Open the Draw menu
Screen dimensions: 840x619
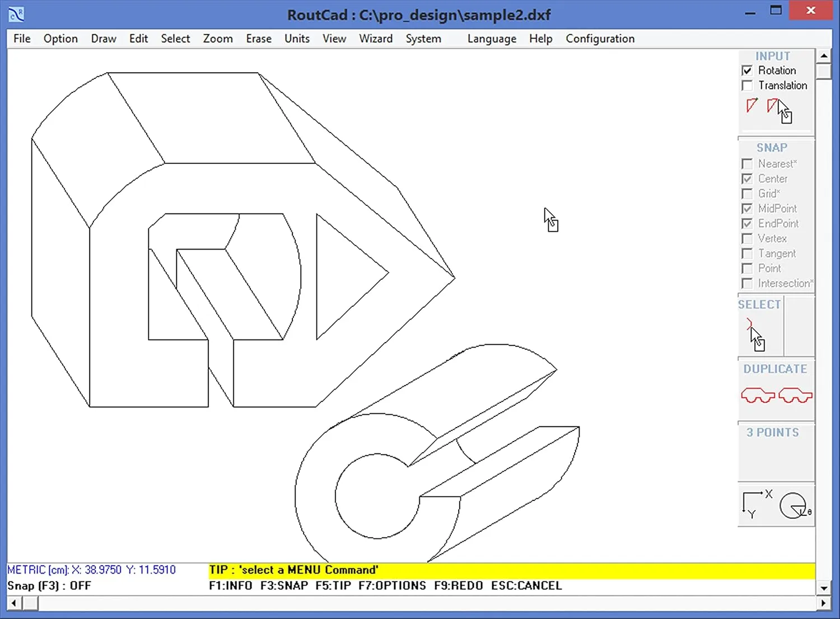click(103, 39)
